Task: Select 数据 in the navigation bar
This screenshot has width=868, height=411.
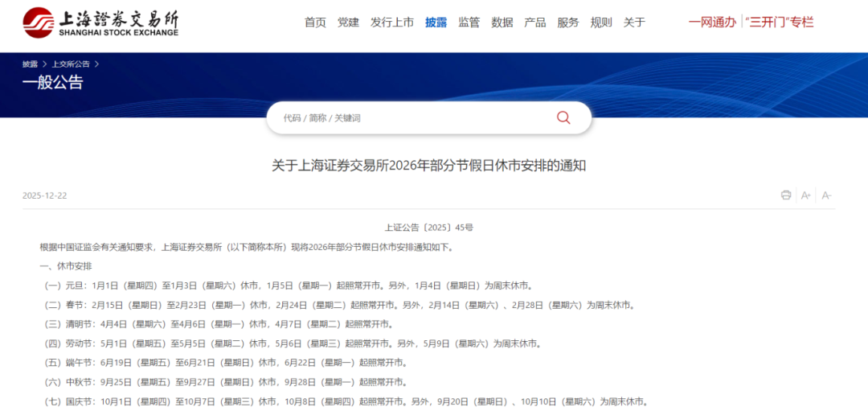Action: [x=502, y=23]
